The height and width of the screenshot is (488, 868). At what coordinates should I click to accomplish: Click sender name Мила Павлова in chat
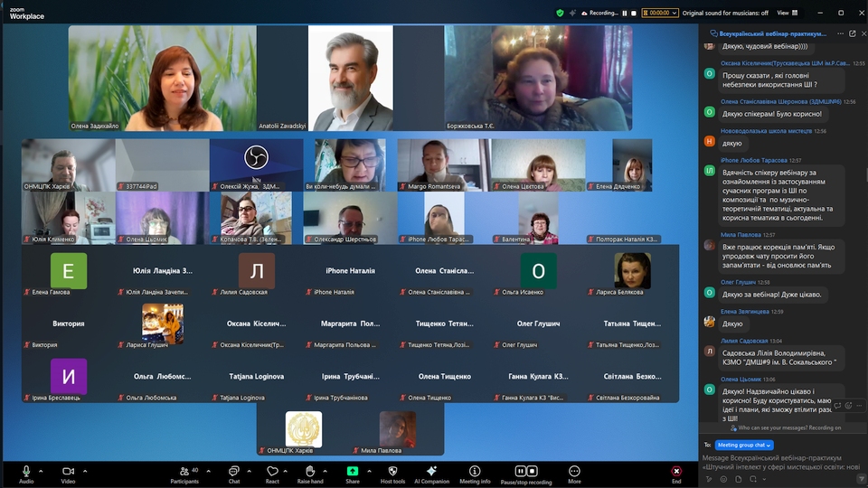pyautogui.click(x=741, y=235)
